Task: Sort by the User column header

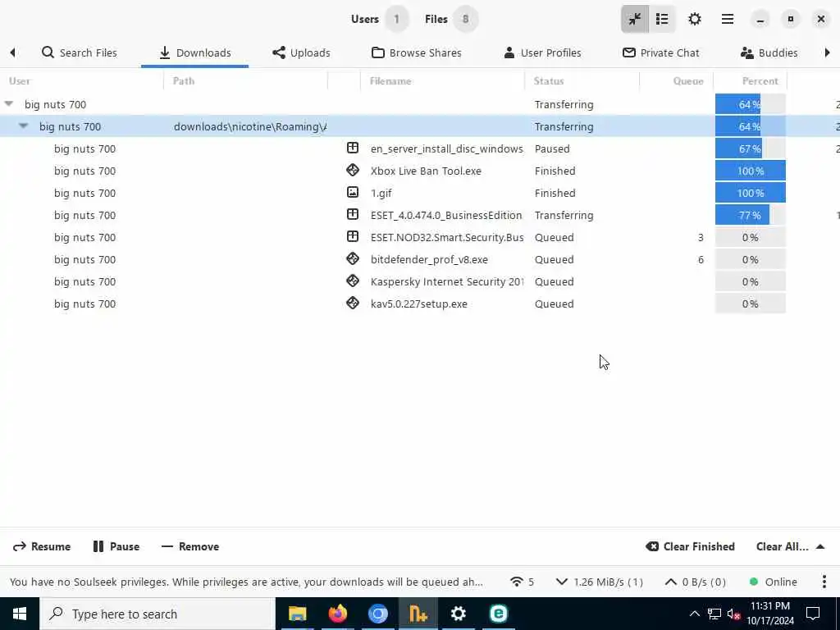Action: pyautogui.click(x=81, y=81)
